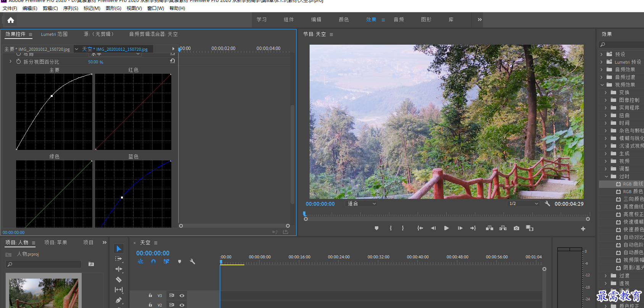Open Program monitor wrench settings
Screen dimensions: 644x308
547,204
